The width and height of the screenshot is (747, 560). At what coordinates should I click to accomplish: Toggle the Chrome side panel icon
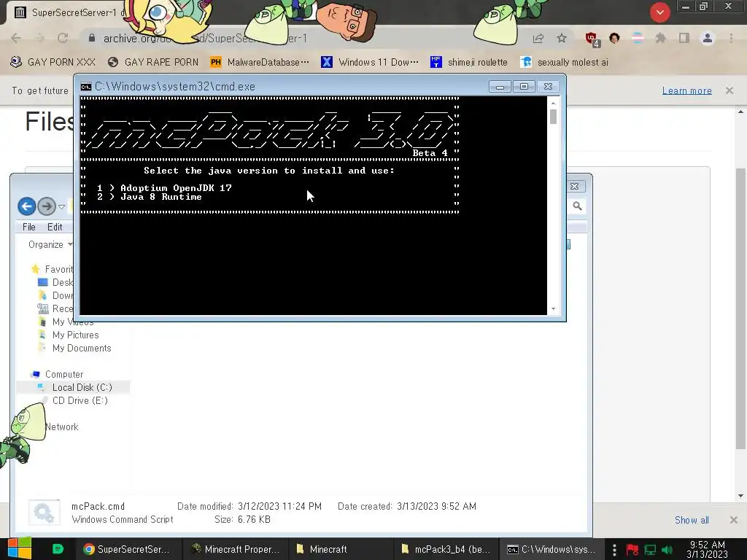point(684,38)
